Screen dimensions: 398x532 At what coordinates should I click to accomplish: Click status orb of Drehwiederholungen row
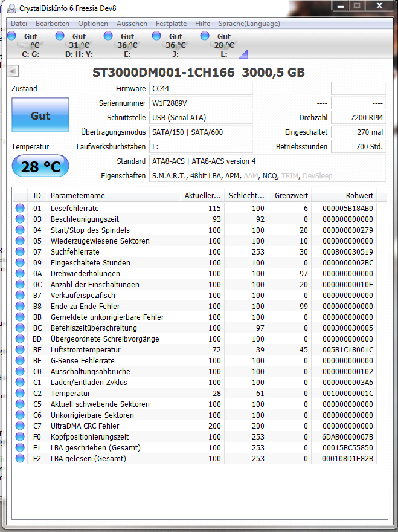point(20,273)
